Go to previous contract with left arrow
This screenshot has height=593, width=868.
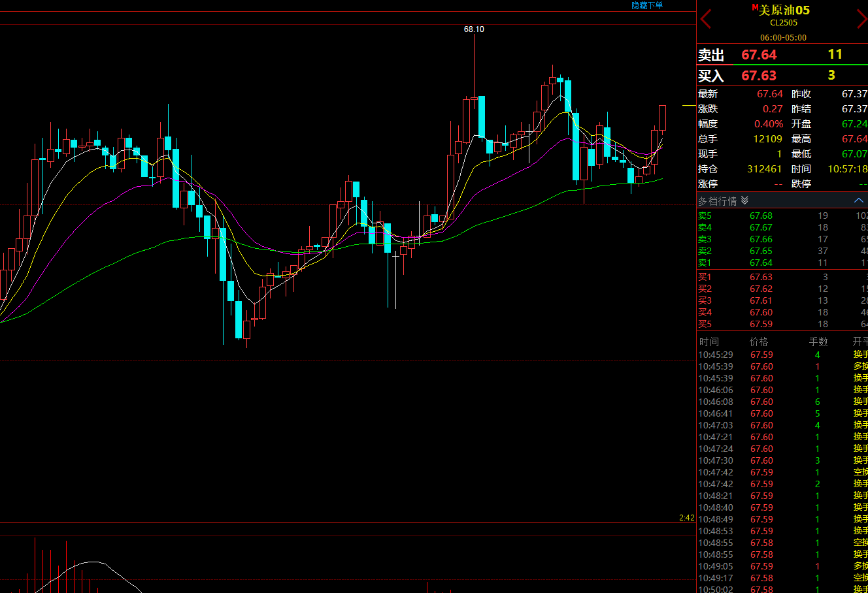coord(706,20)
